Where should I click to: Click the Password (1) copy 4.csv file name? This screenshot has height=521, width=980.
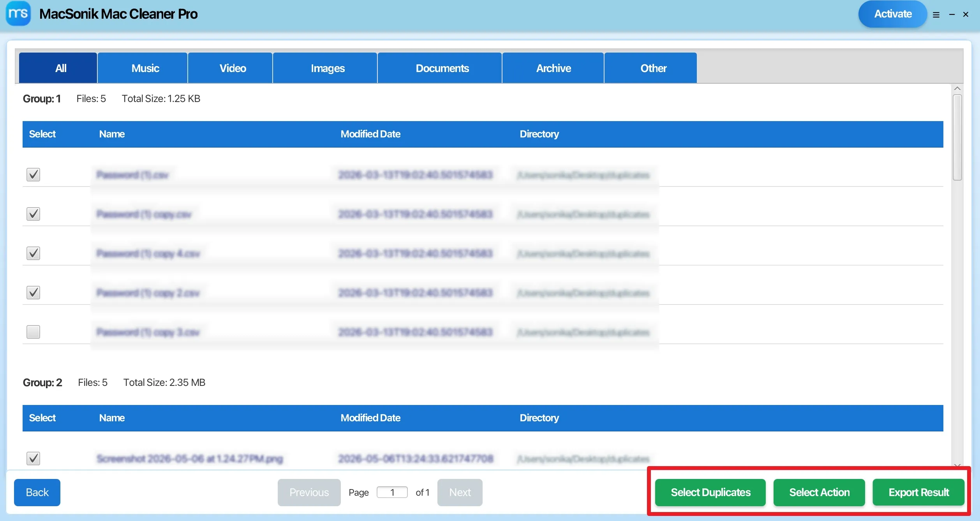[x=148, y=253]
